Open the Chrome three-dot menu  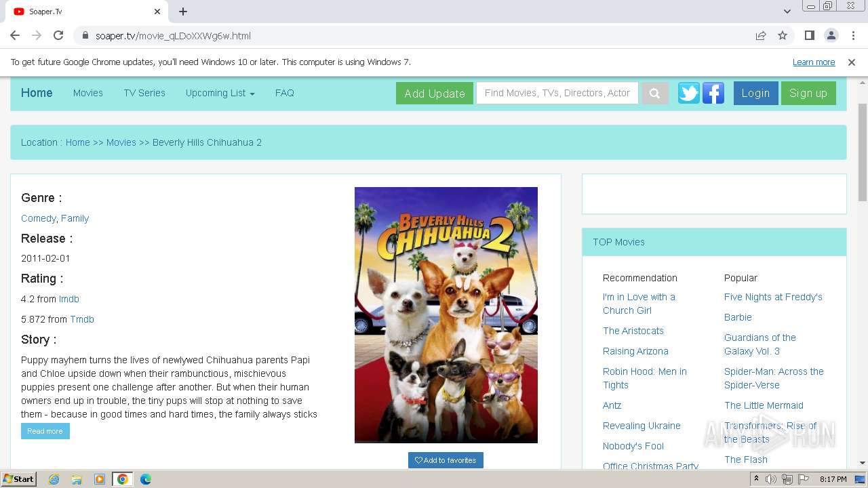point(852,36)
